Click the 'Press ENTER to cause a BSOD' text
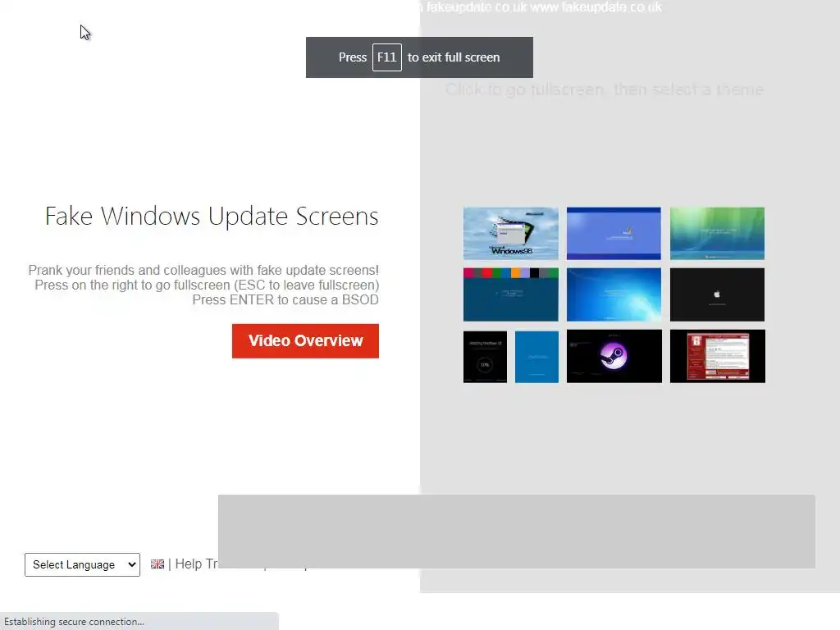This screenshot has width=840, height=630. pos(285,300)
